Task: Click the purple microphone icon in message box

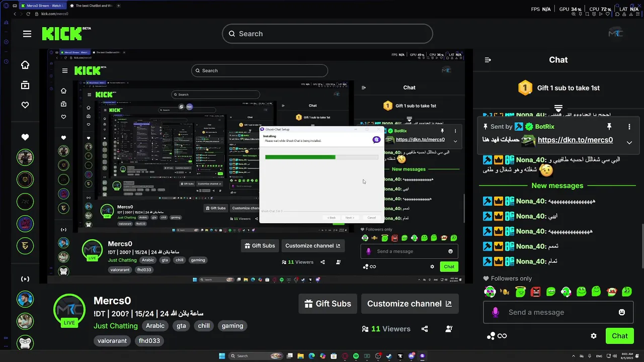Action: coord(495,312)
